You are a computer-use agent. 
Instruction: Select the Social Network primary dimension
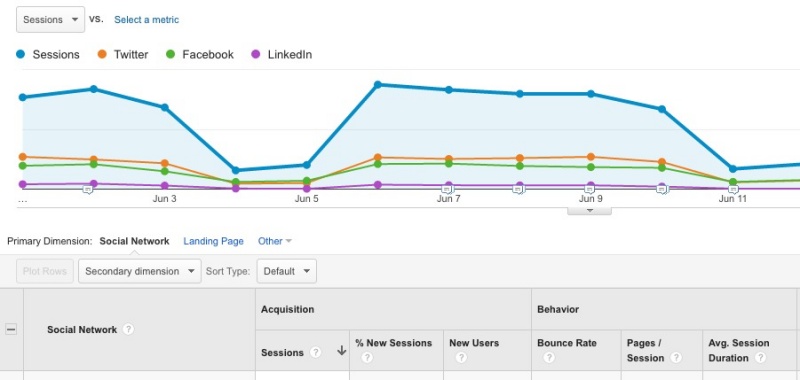(x=134, y=241)
